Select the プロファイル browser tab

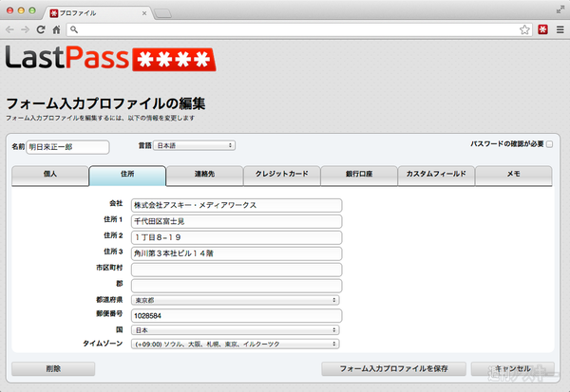pos(98,13)
